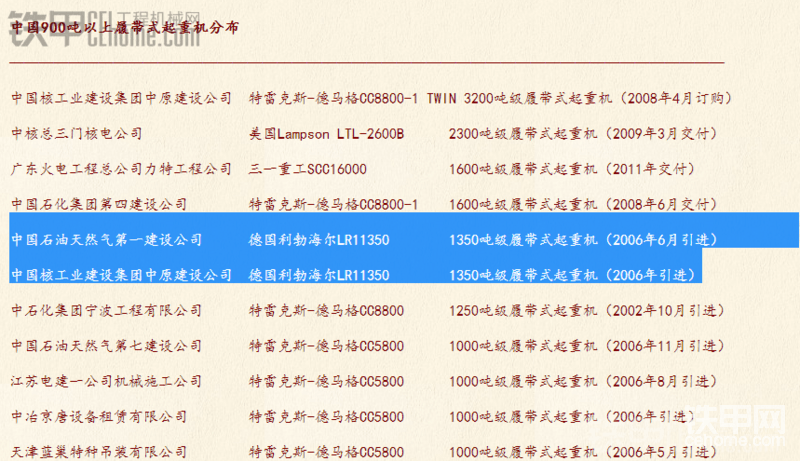This screenshot has height=461, width=800.
Task: Click 1350吨级履带式起重机 (2006年6月引进)
Action: tap(584, 240)
